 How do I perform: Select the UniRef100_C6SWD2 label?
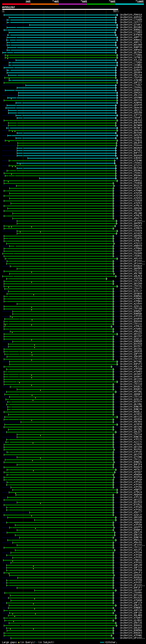pyautogui.click(x=131, y=65)
